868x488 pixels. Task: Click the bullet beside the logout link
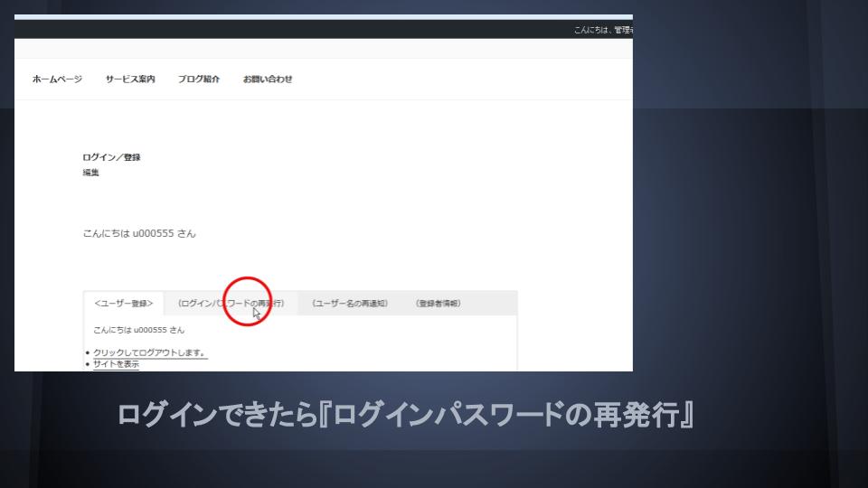pyautogui.click(x=87, y=352)
